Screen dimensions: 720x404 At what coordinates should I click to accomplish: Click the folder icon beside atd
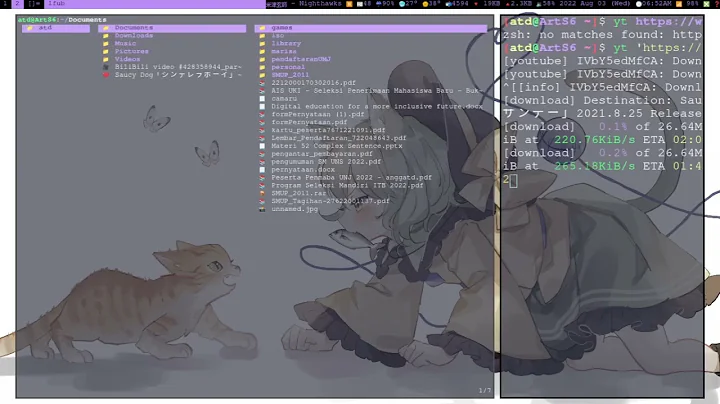click(30, 28)
